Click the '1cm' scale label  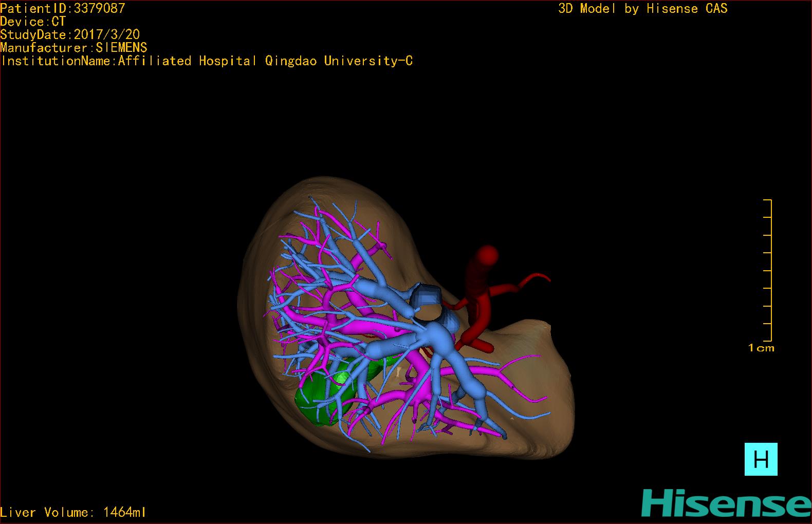[x=761, y=348]
